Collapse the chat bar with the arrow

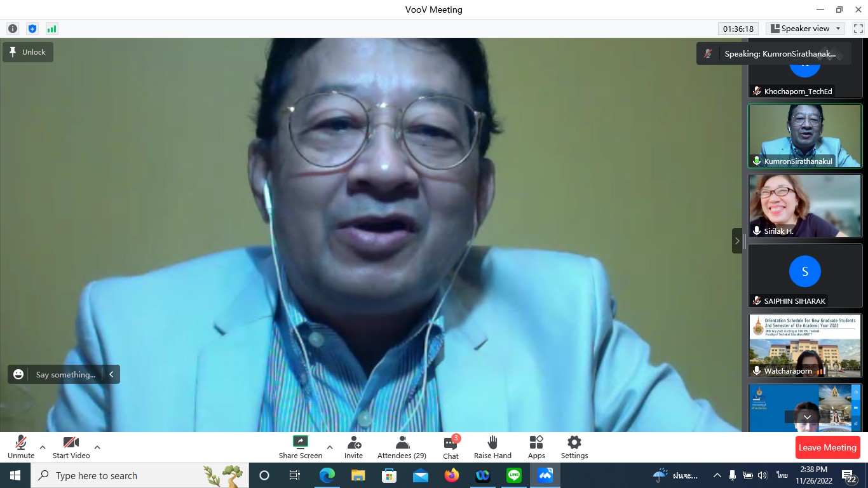pyautogui.click(x=111, y=374)
